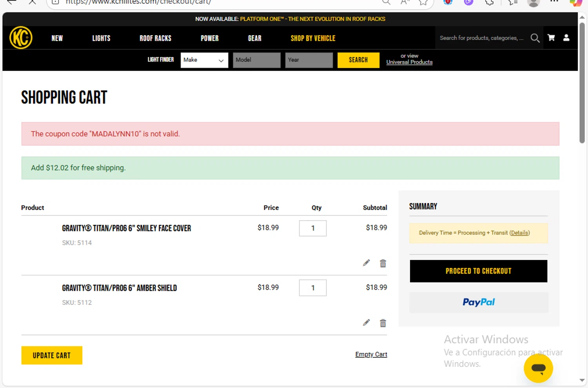588x388 pixels.
Task: Click the "SKU: 5114" text
Action: 77,243
